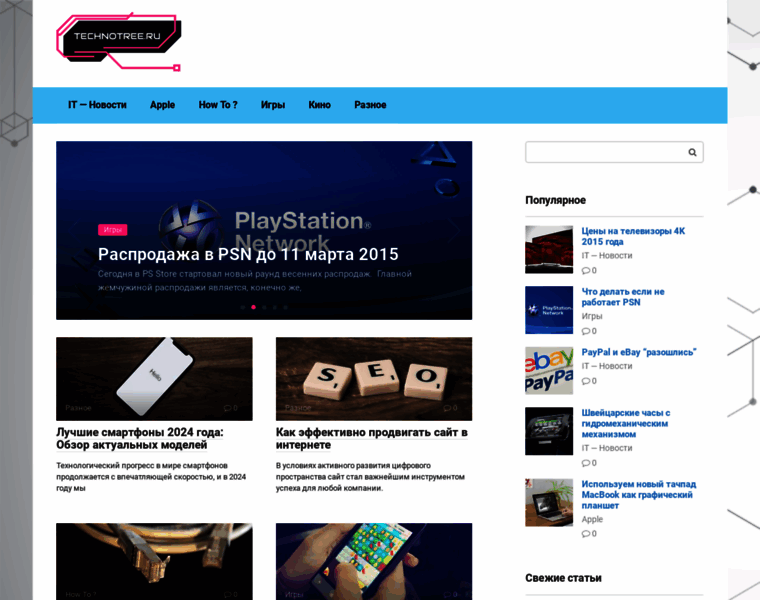Click the Technotree.ru site logo
Image resolution: width=760 pixels, height=600 pixels.
119,42
